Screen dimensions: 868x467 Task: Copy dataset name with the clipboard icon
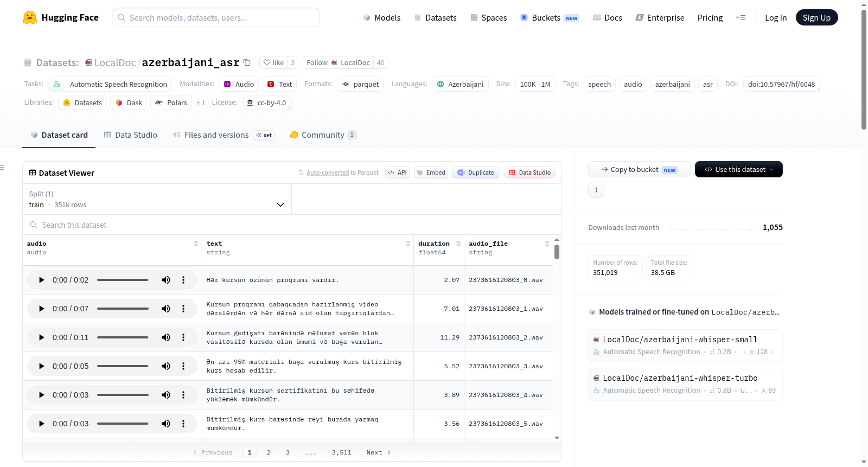(x=247, y=62)
